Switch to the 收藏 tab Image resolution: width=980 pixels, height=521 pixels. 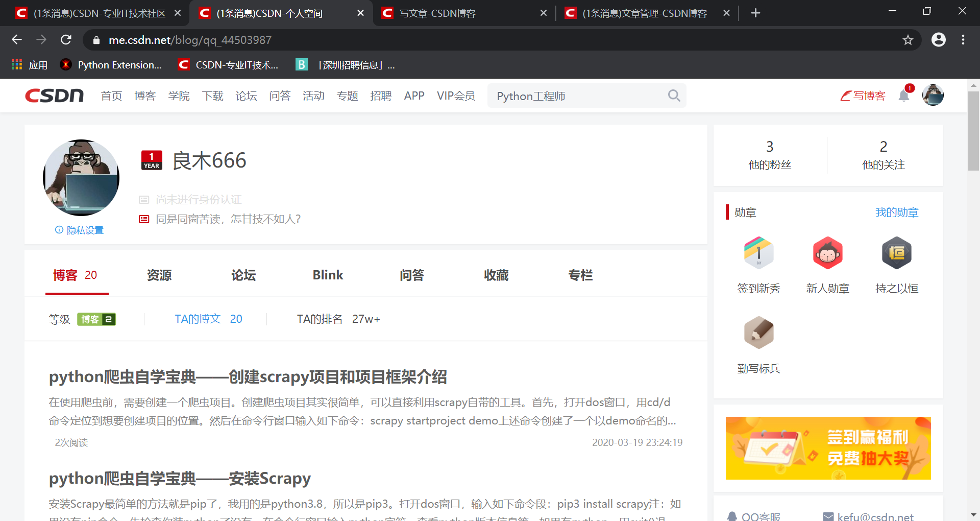[x=496, y=275]
